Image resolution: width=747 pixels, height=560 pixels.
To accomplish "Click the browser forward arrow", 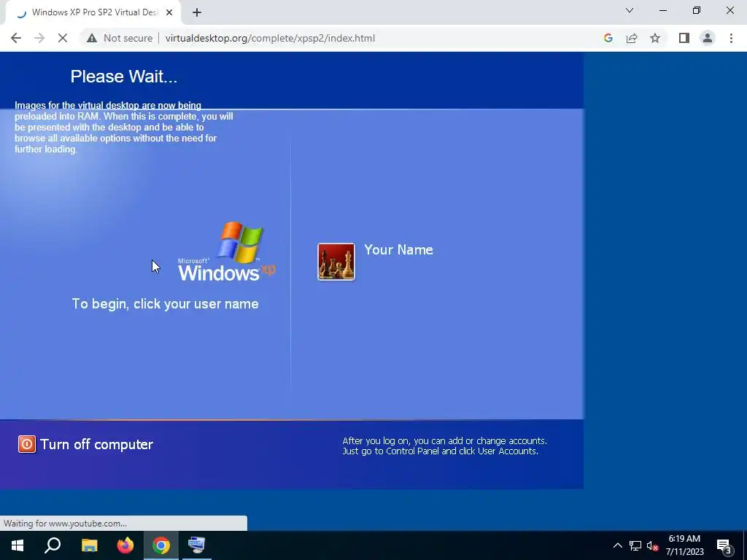I will (x=39, y=38).
